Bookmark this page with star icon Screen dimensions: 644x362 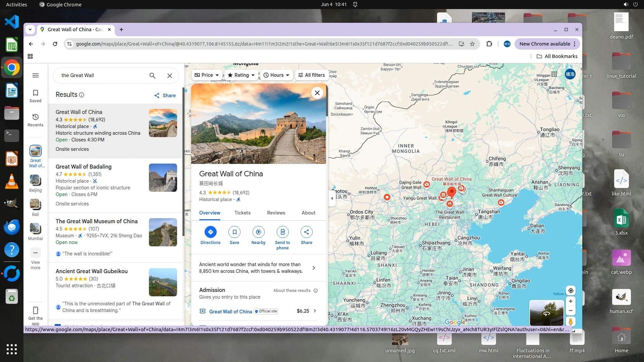click(472, 44)
